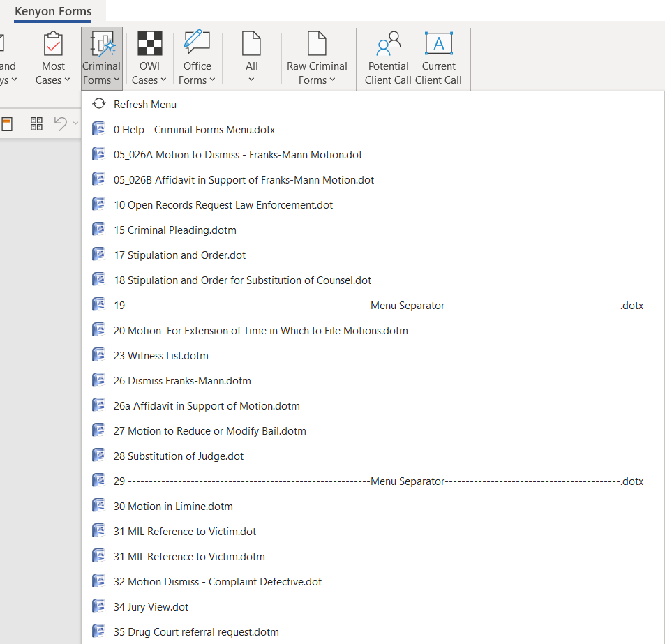
Task: Click Word template icon beside 15 Criminal Pleading
Action: point(99,229)
